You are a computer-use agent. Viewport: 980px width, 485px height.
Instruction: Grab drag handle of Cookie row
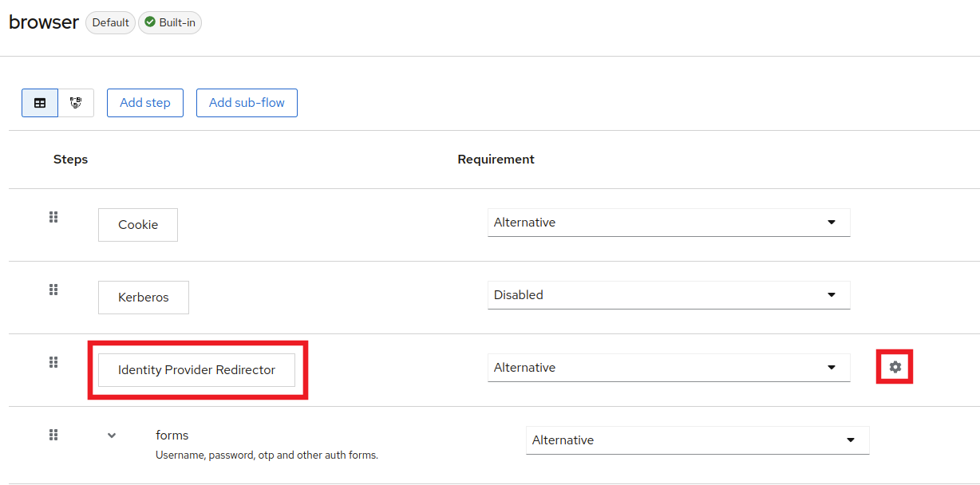[x=53, y=217]
